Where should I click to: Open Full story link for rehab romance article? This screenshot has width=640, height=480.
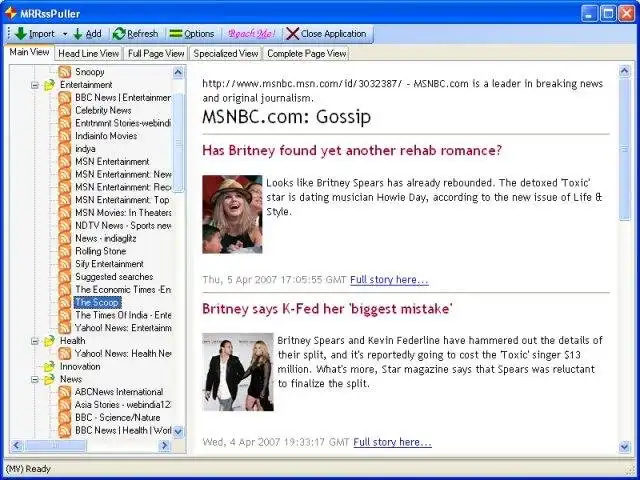[389, 280]
